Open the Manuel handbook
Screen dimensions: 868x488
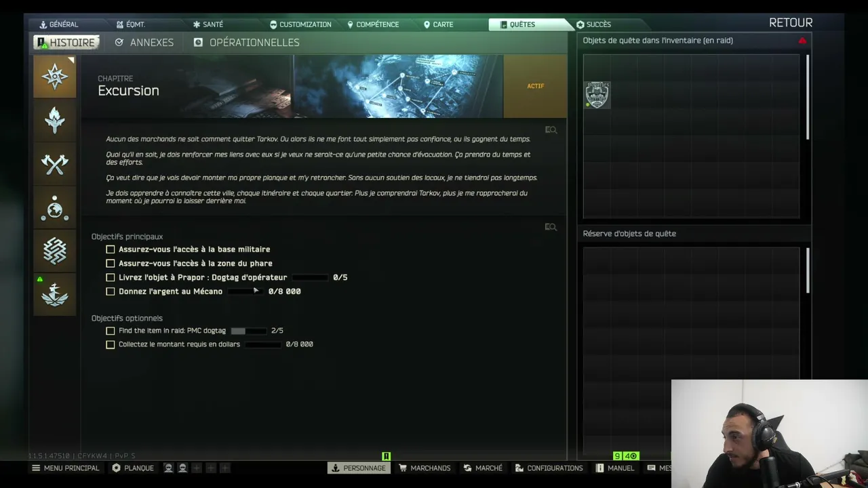tap(615, 468)
